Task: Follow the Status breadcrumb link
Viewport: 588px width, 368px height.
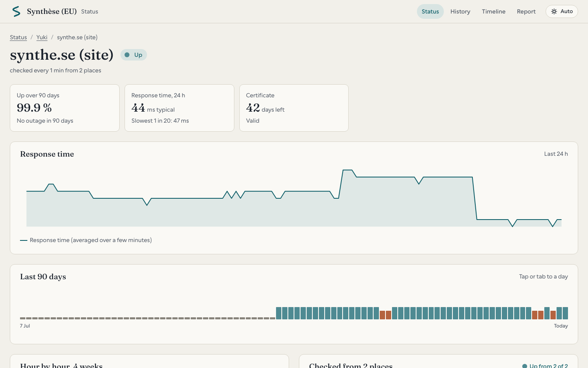Action: (x=18, y=37)
